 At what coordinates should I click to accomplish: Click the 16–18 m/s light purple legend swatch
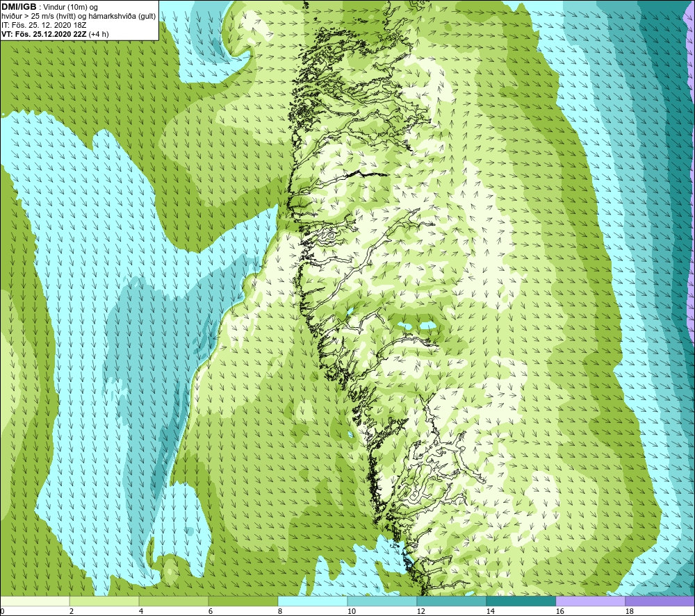pos(590,601)
